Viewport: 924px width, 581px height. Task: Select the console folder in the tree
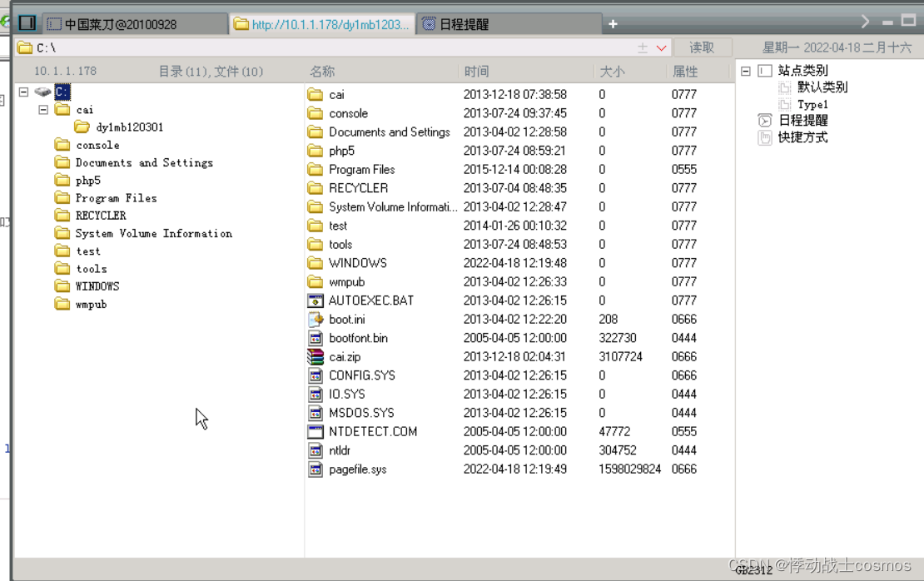[87, 145]
